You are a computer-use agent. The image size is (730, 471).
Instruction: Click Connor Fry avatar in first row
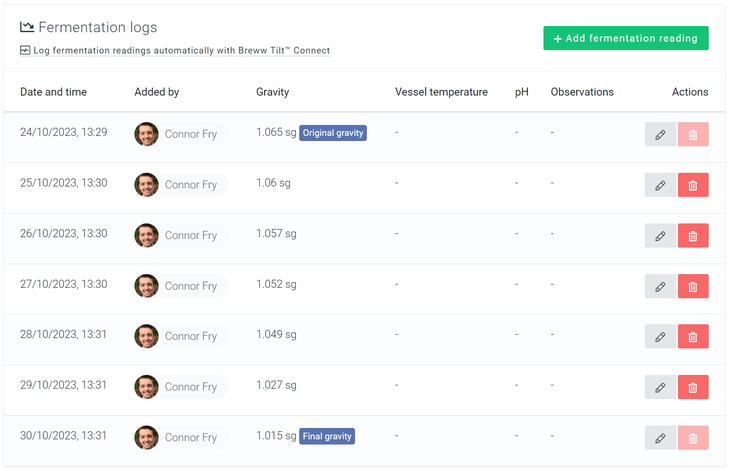(147, 134)
